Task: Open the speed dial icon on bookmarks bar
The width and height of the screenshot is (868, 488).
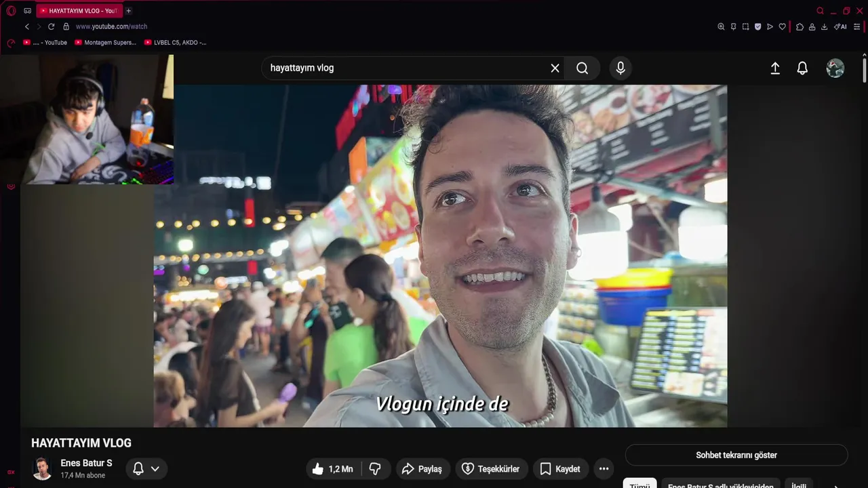Action: pyautogui.click(x=11, y=43)
